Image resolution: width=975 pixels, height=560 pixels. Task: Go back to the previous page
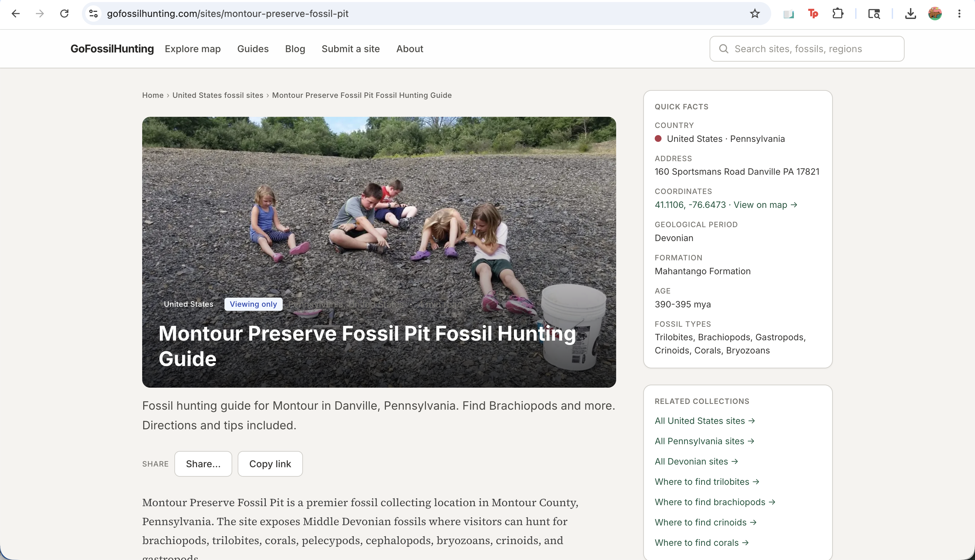coord(15,14)
